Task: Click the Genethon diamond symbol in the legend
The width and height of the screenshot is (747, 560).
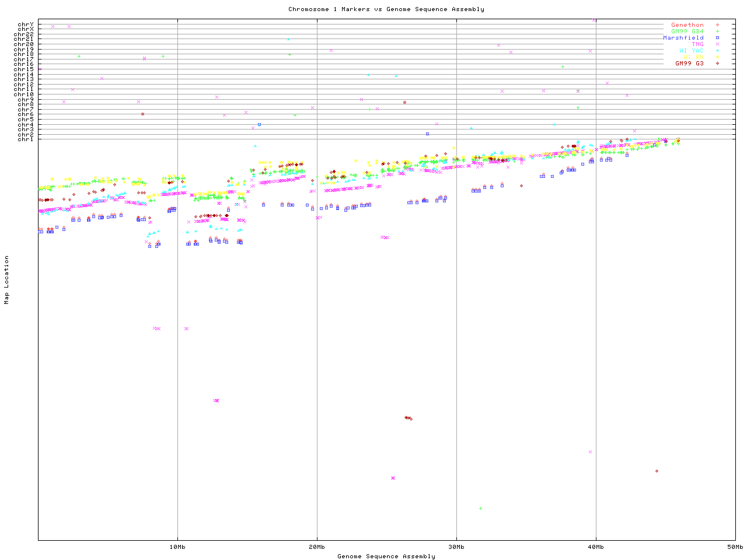Action: coord(717,25)
